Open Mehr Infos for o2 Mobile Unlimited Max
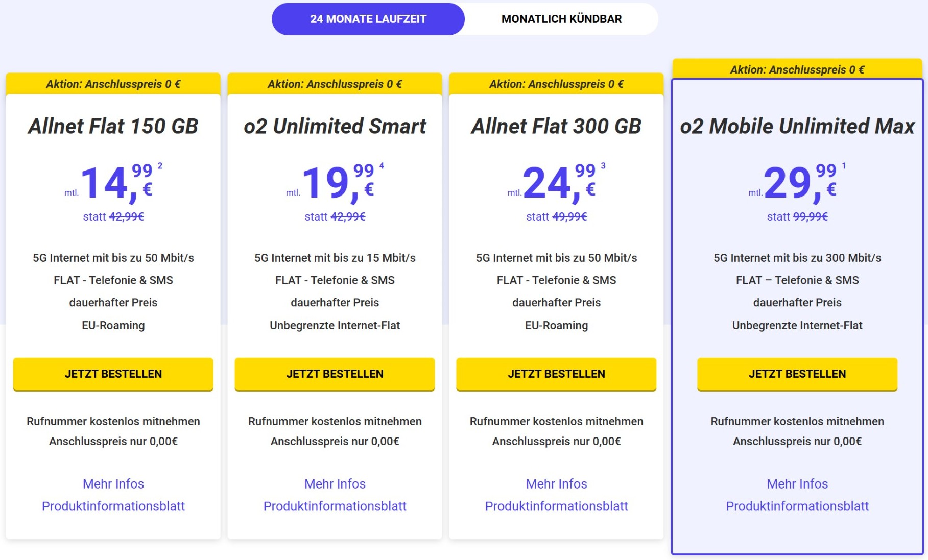The height and width of the screenshot is (560, 928). pyautogui.click(x=797, y=483)
